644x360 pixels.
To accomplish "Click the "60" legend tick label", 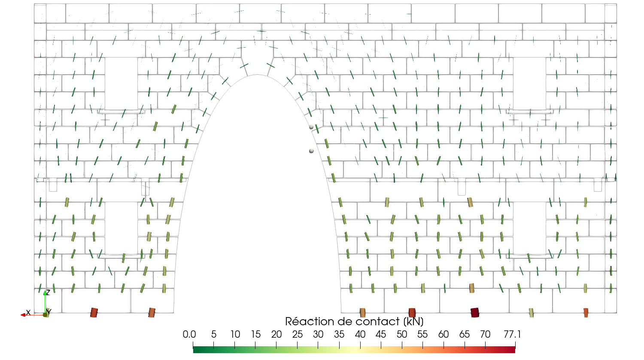I will coord(444,334).
